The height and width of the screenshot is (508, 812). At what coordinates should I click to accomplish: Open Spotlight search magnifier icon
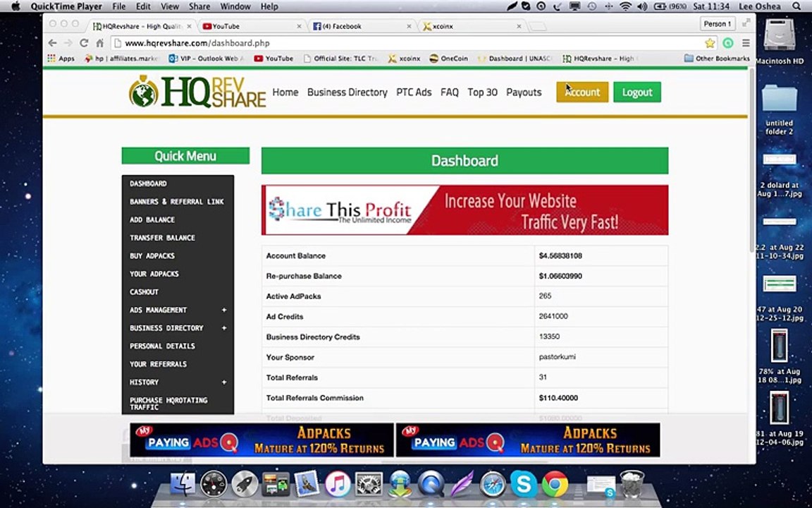click(796, 6)
